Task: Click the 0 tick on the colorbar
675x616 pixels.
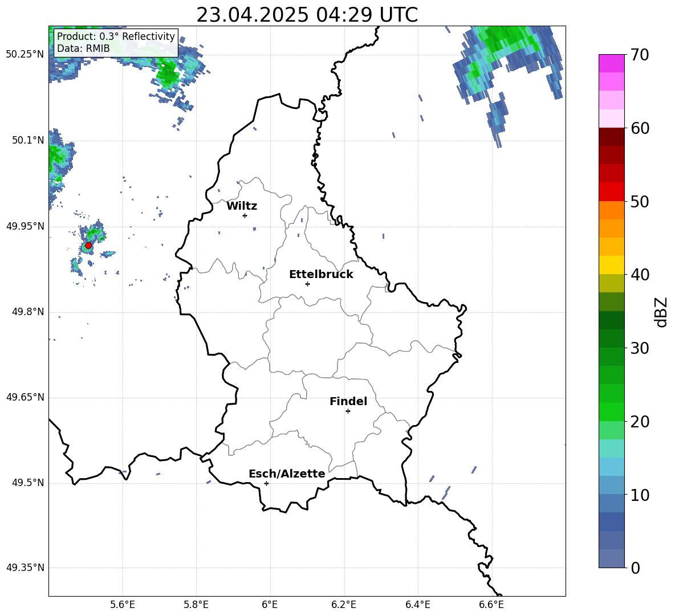Action: pos(635,568)
